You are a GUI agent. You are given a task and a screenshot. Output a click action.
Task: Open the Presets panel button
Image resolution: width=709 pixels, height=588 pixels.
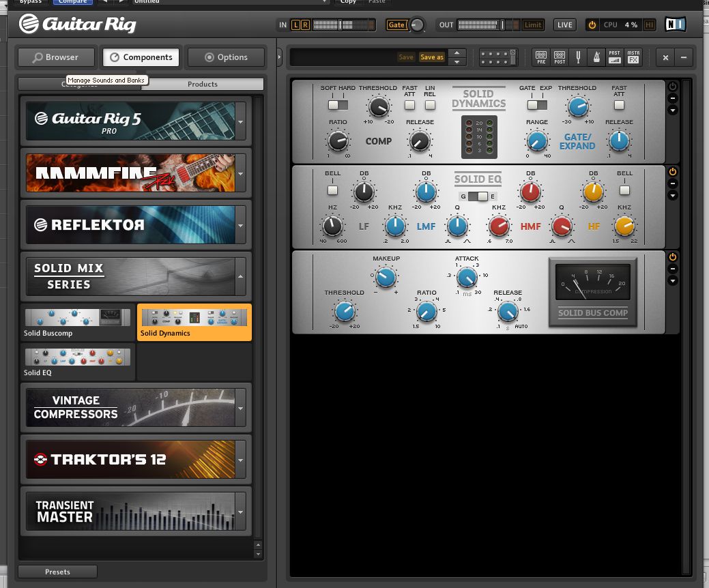57,572
